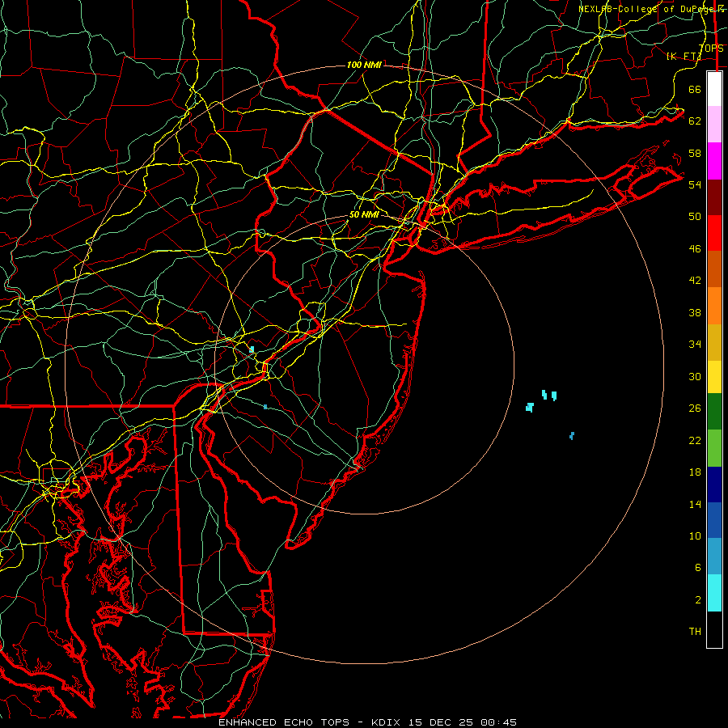
Task: Click the bright red 50 kft legend swatch
Action: [714, 233]
